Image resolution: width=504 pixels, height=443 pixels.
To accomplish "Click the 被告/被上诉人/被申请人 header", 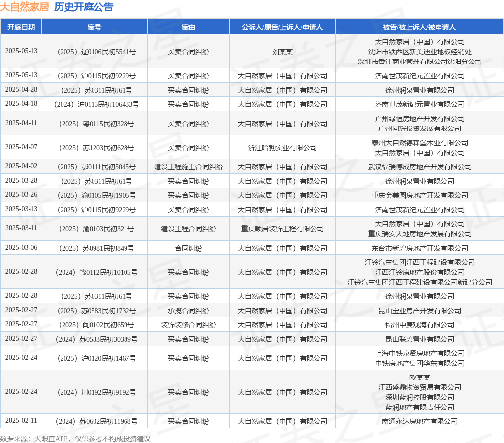I will click(419, 27).
